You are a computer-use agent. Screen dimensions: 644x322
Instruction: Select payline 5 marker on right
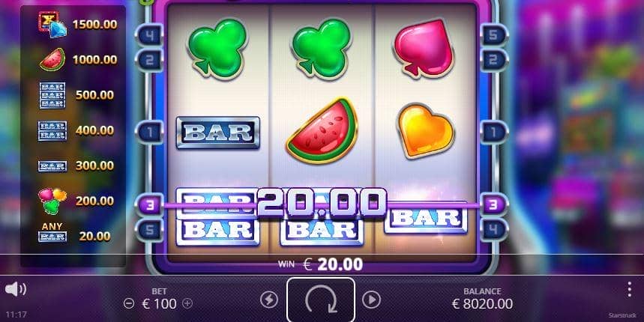pyautogui.click(x=494, y=36)
